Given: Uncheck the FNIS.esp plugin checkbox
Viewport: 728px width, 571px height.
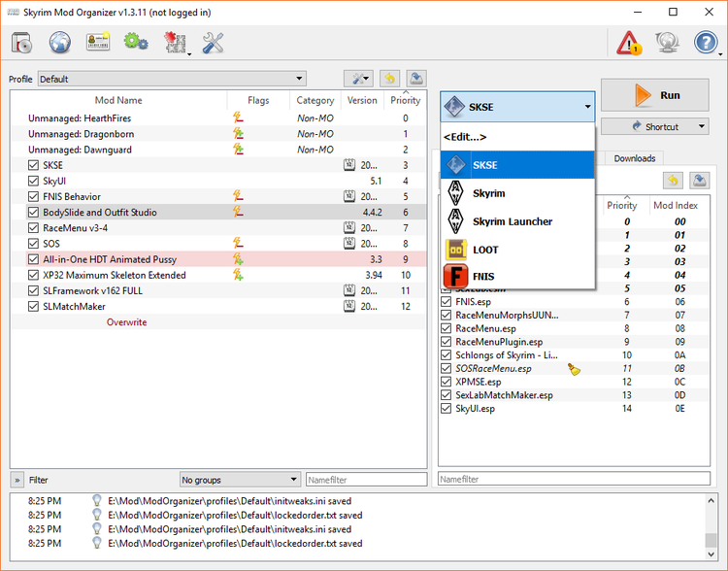Looking at the screenshot, I should tap(447, 302).
